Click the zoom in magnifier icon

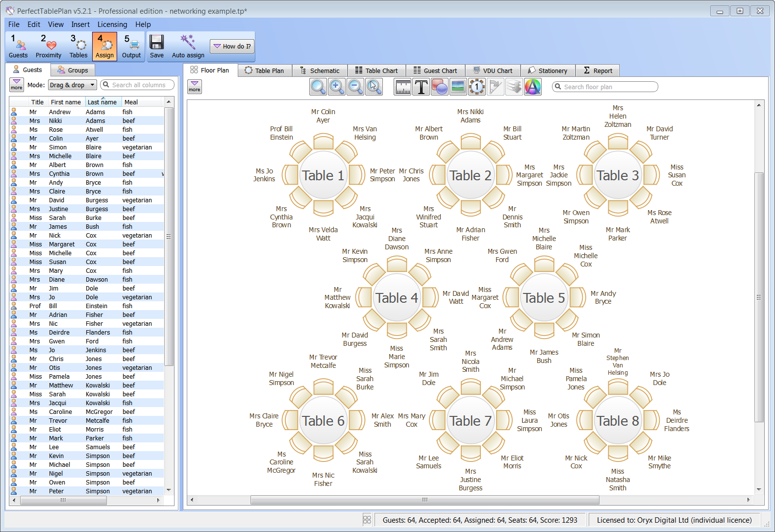coord(337,87)
